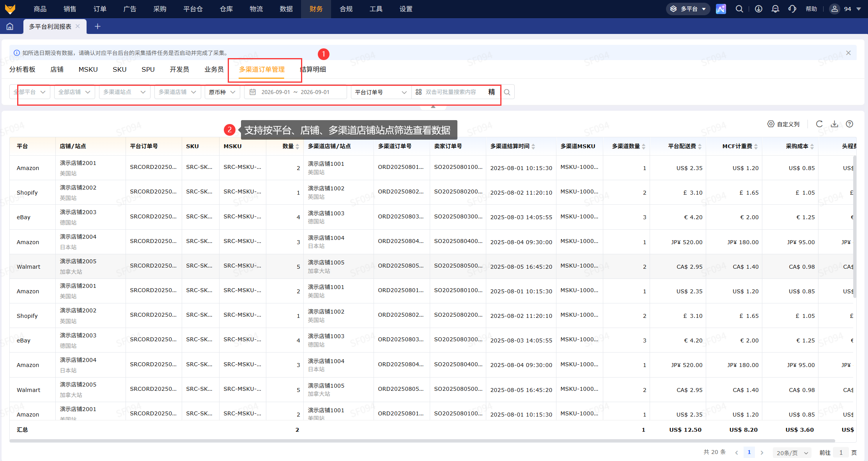Expand the 原币种 currency dropdown
868x461 pixels.
(222, 92)
